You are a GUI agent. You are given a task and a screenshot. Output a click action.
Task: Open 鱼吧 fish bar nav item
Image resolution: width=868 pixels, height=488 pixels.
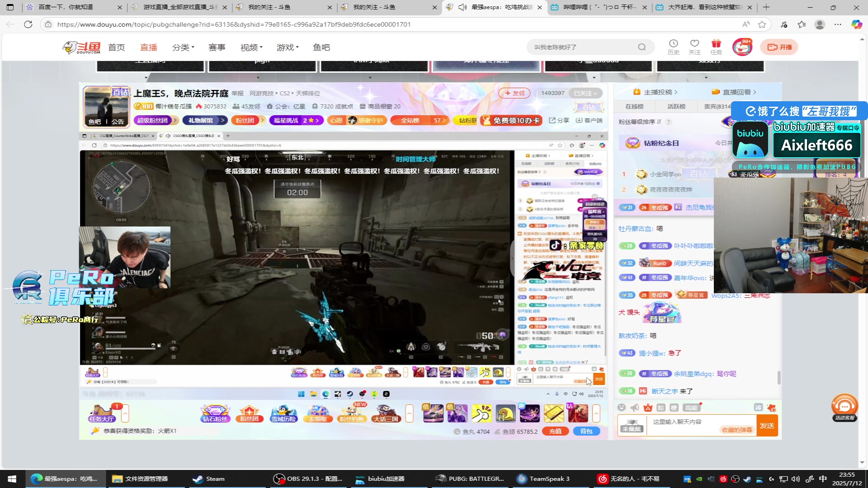tap(321, 47)
